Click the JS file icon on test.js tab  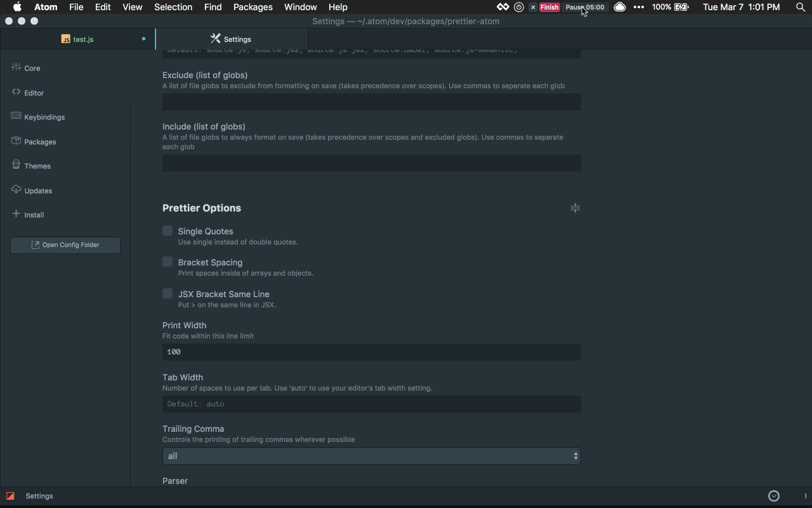click(66, 39)
